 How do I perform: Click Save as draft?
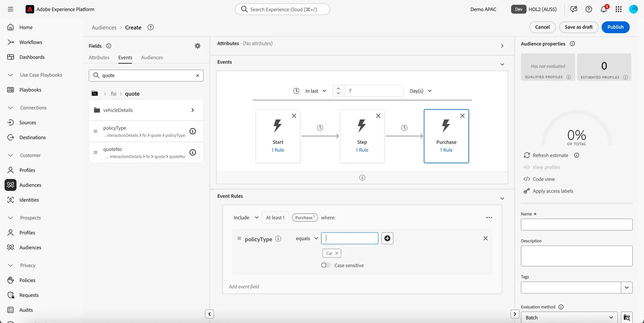click(578, 27)
